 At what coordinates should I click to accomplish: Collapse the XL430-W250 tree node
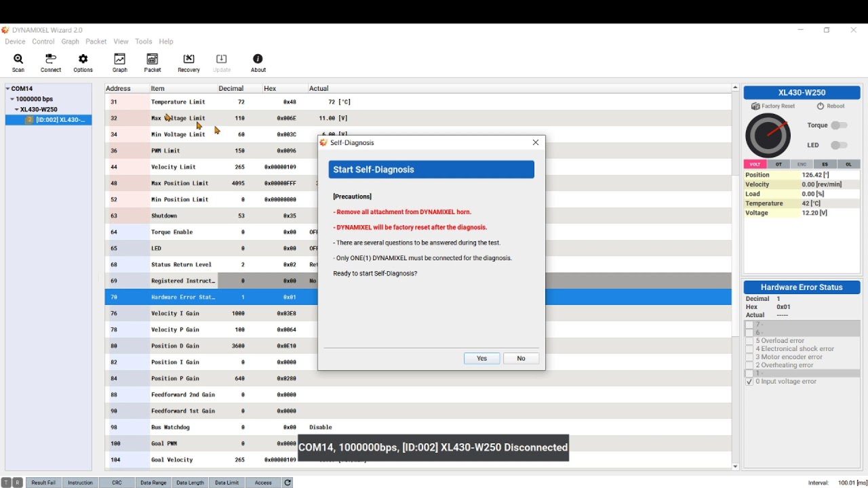(x=17, y=109)
